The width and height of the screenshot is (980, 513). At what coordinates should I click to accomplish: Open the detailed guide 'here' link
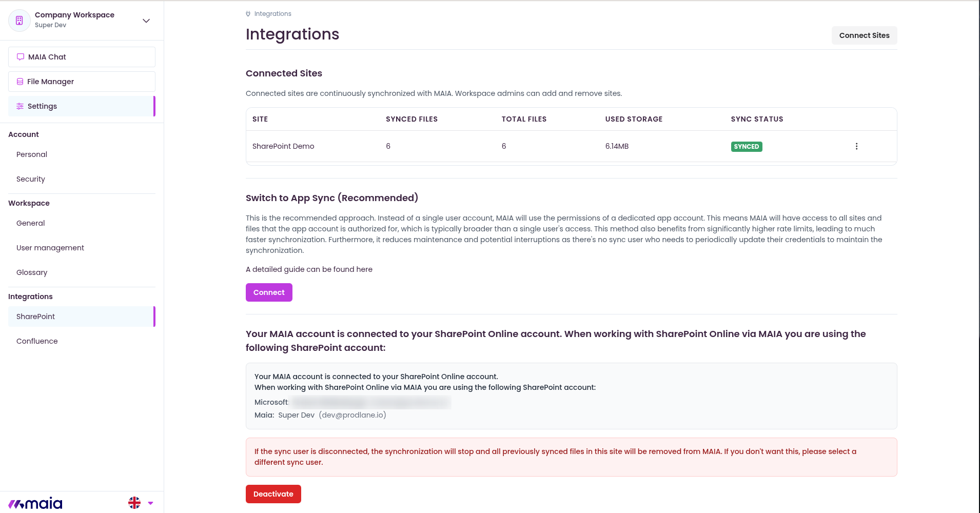(364, 269)
